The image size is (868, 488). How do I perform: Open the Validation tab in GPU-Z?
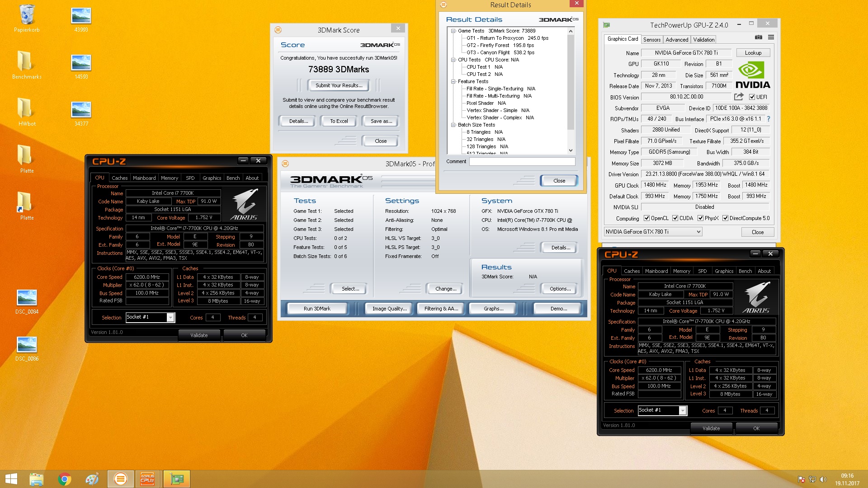(704, 40)
